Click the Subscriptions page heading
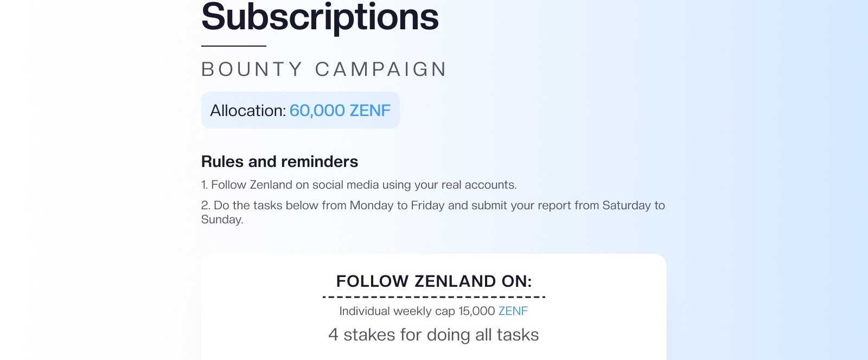 point(320,17)
